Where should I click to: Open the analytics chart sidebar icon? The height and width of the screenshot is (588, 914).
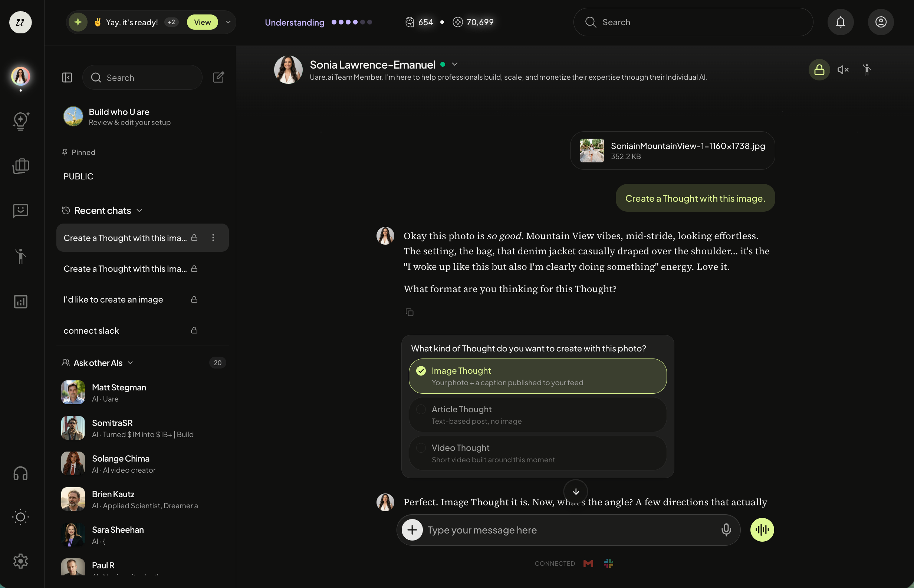tap(21, 302)
